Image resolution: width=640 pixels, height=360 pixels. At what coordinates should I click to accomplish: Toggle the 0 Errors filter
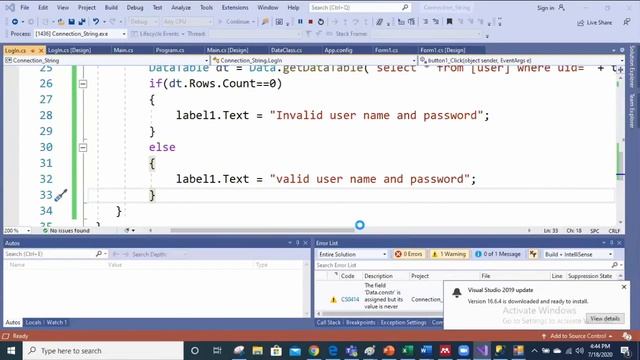(408, 254)
